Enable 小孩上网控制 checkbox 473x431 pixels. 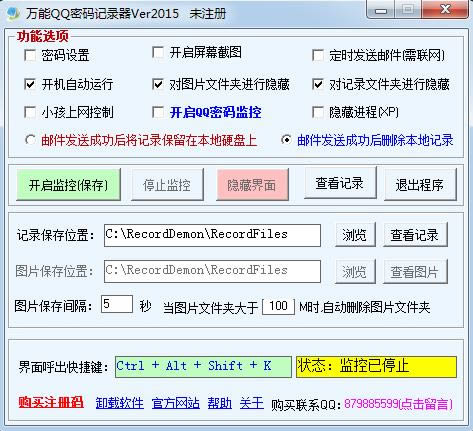(30, 112)
